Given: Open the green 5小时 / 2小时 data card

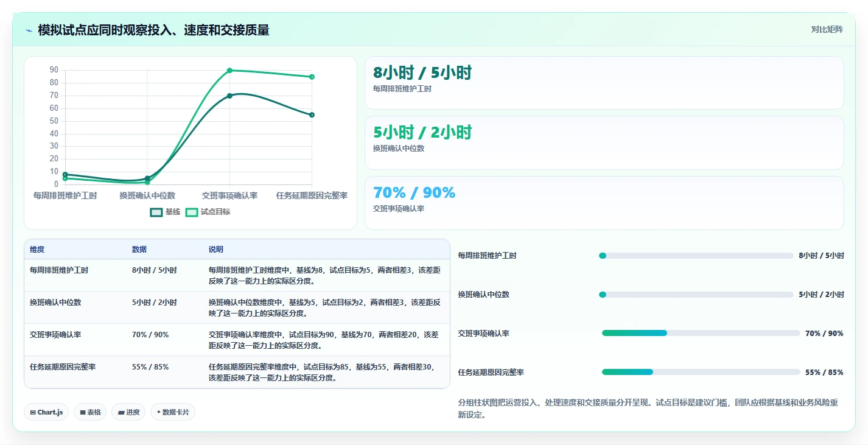Looking at the screenshot, I should click(604, 142).
